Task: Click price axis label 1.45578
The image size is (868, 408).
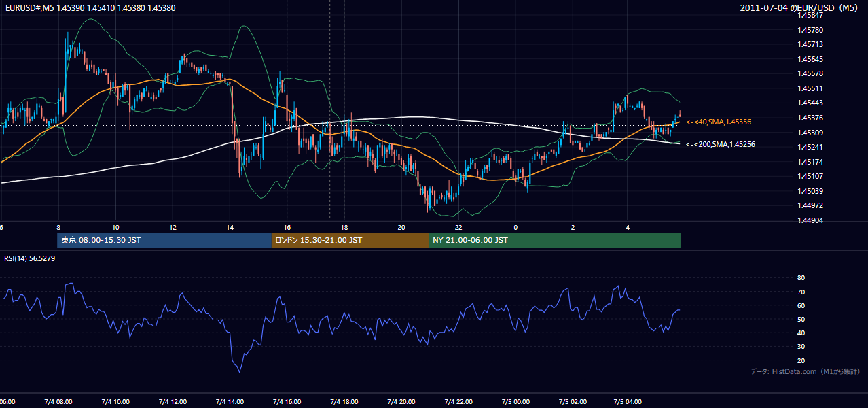Action: (810, 73)
